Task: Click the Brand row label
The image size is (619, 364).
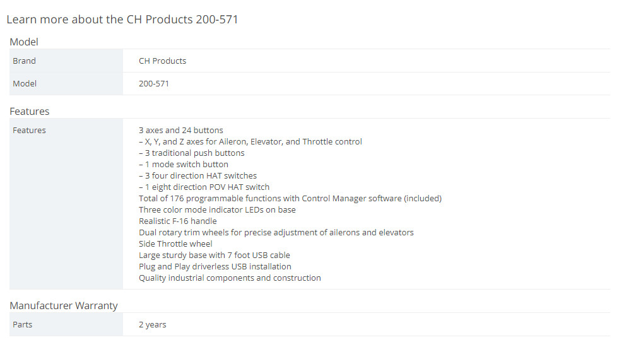Action: tap(24, 61)
